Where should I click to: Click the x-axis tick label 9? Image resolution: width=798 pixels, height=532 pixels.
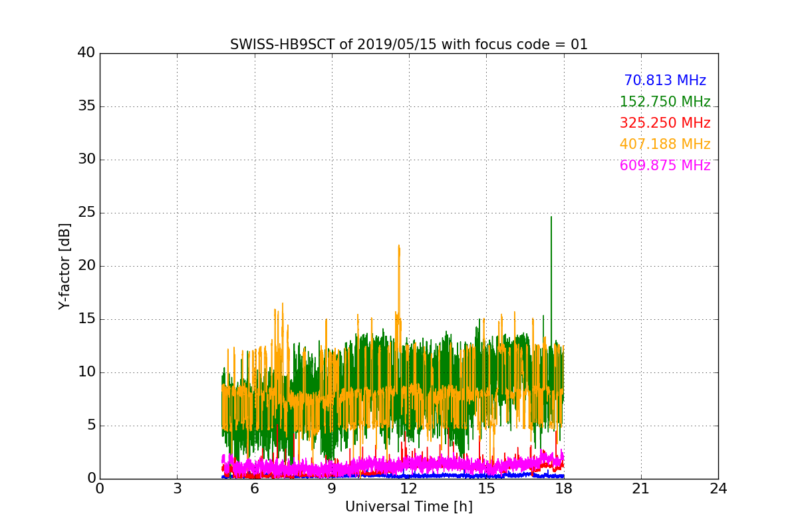(x=332, y=489)
